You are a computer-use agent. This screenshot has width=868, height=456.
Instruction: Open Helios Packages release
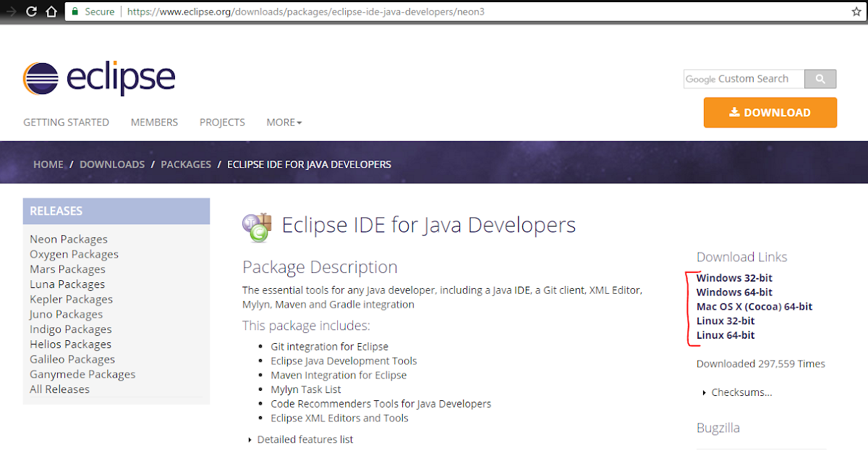point(70,345)
